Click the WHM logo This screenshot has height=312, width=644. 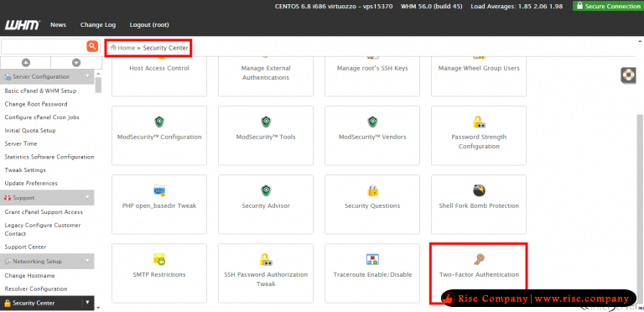[x=22, y=25]
